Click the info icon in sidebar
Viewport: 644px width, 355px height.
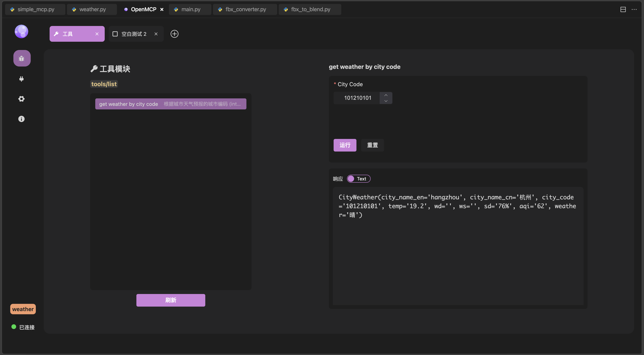[x=21, y=119]
